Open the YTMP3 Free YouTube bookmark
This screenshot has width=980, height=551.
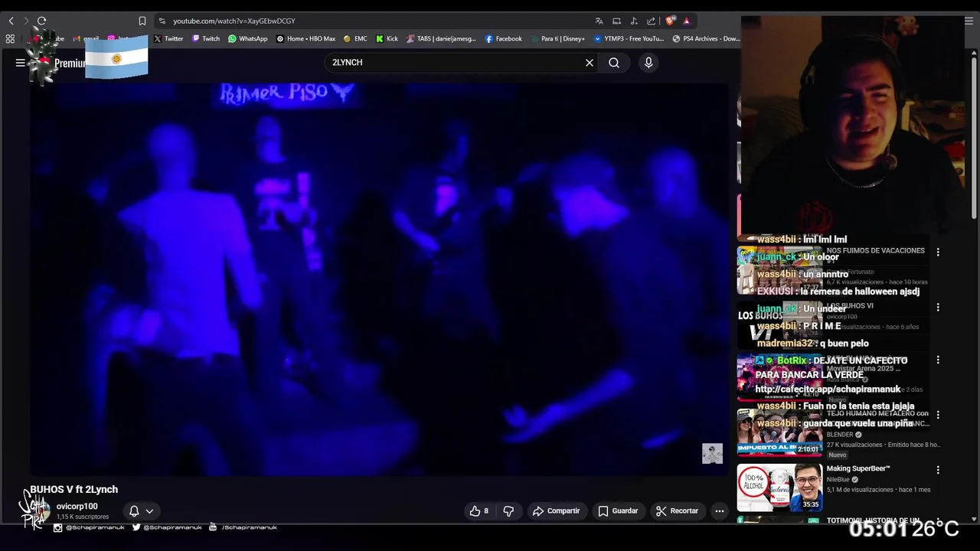pyautogui.click(x=629, y=38)
